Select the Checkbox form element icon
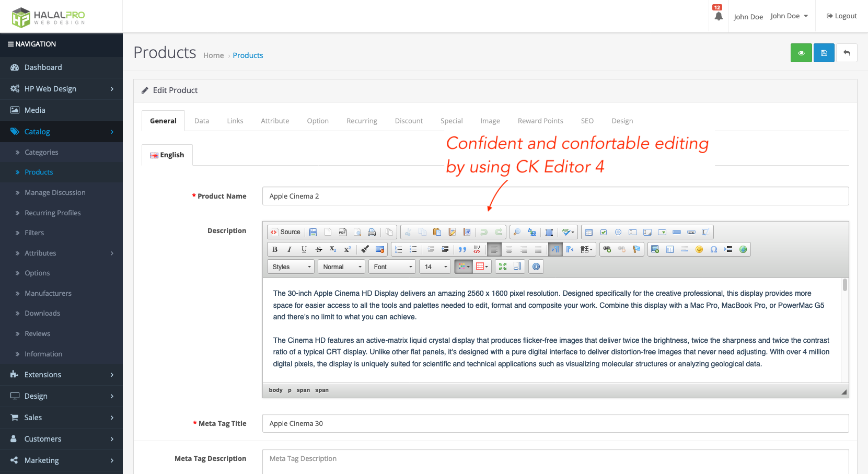 (604, 232)
